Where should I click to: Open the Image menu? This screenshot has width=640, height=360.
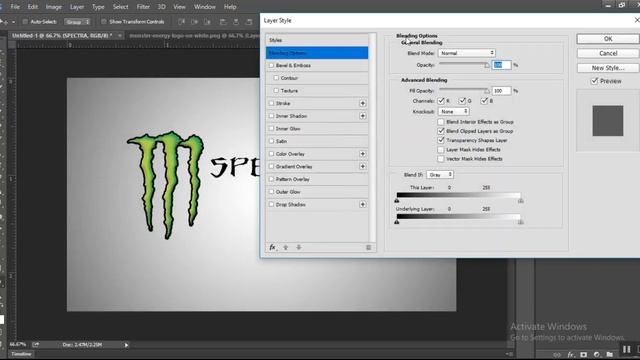53,7
